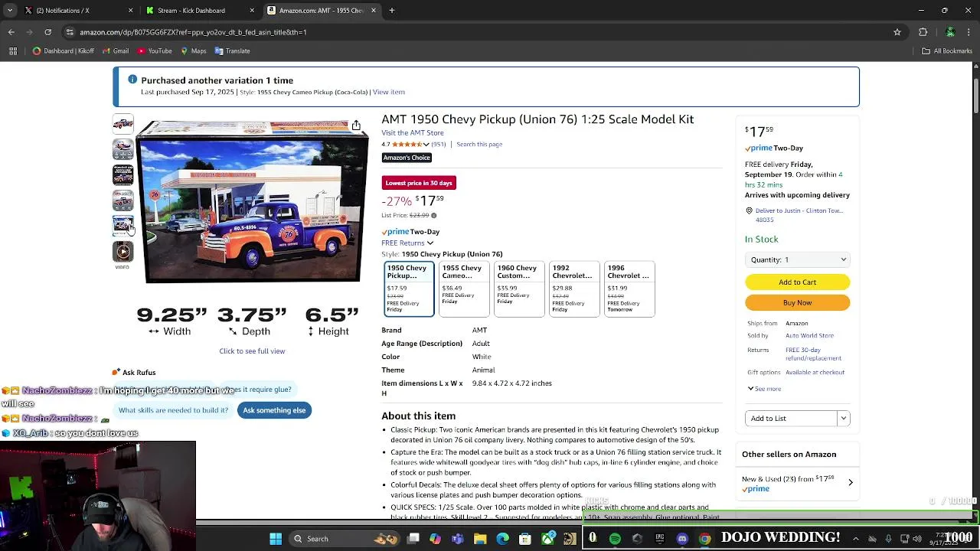Screen dimensions: 980x551
Task: Select the first product image thumbnail
Action: (x=122, y=124)
